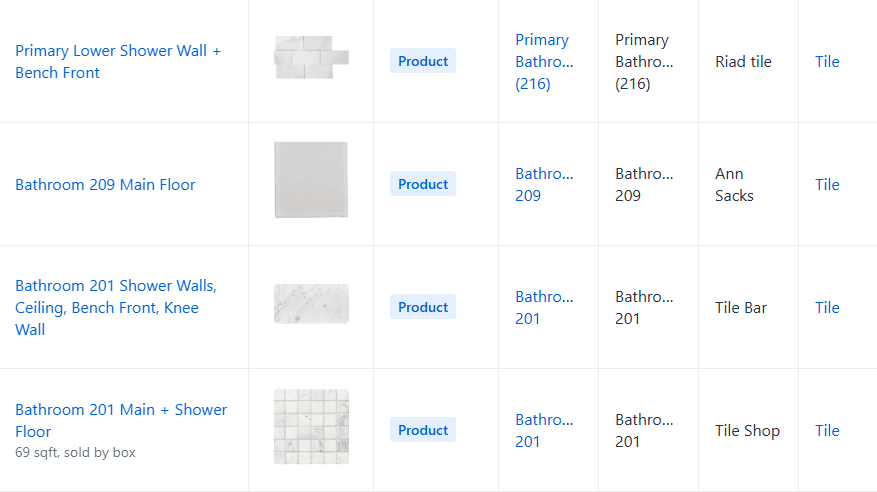Click Product badge in Bathroom 209 row
Viewport: 877px width, 492px height.
423,184
